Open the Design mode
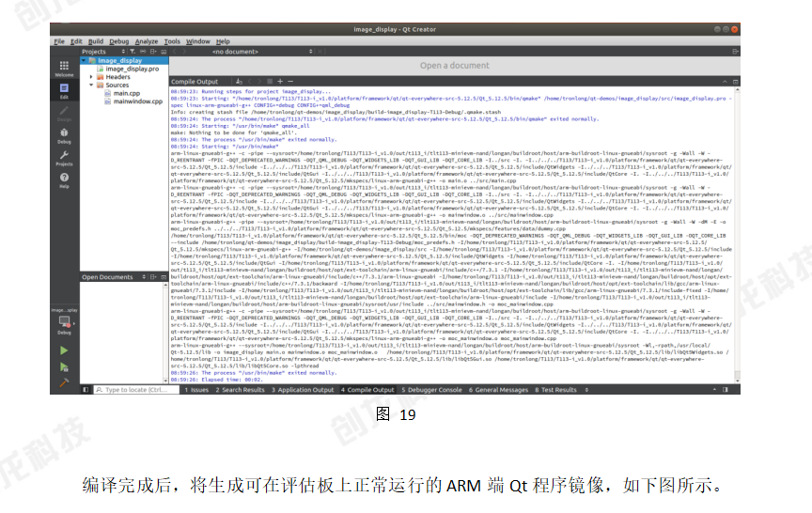This screenshot has height=513, width=812. tap(64, 114)
